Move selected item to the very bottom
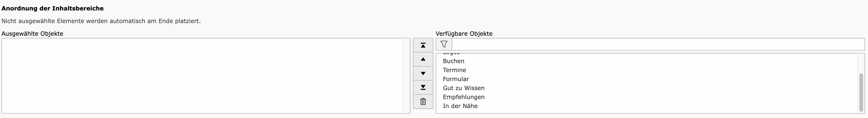 coord(423,88)
